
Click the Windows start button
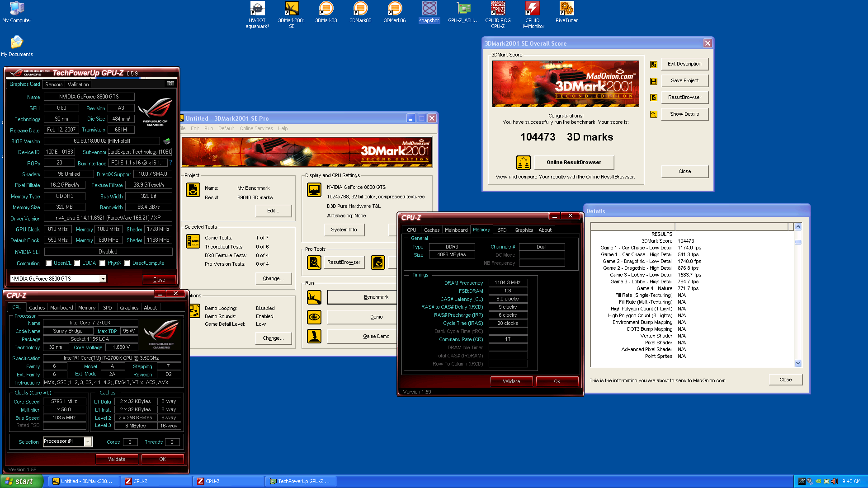coord(21,481)
